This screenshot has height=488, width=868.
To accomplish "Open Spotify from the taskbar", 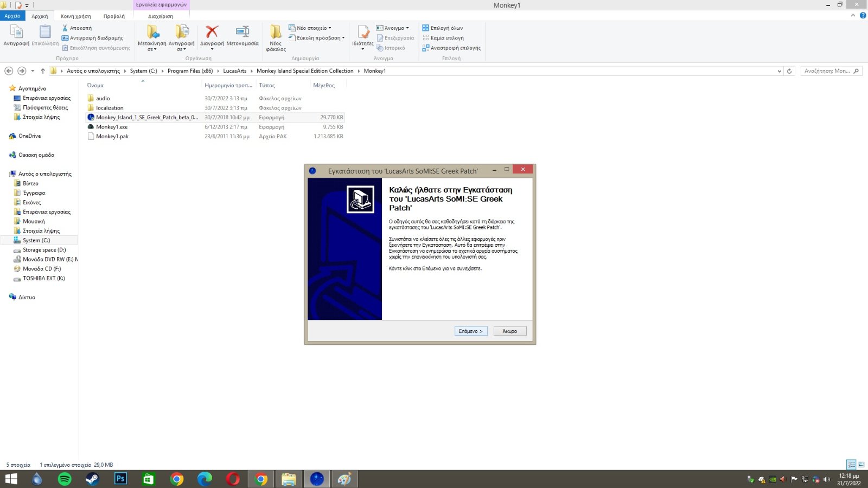I will point(65,479).
